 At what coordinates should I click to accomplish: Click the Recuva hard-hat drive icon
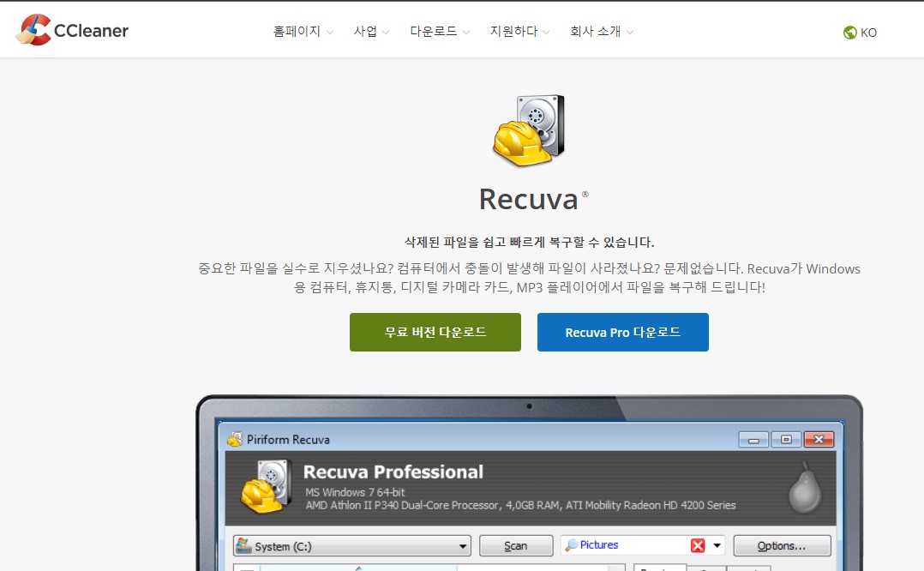[x=529, y=130]
